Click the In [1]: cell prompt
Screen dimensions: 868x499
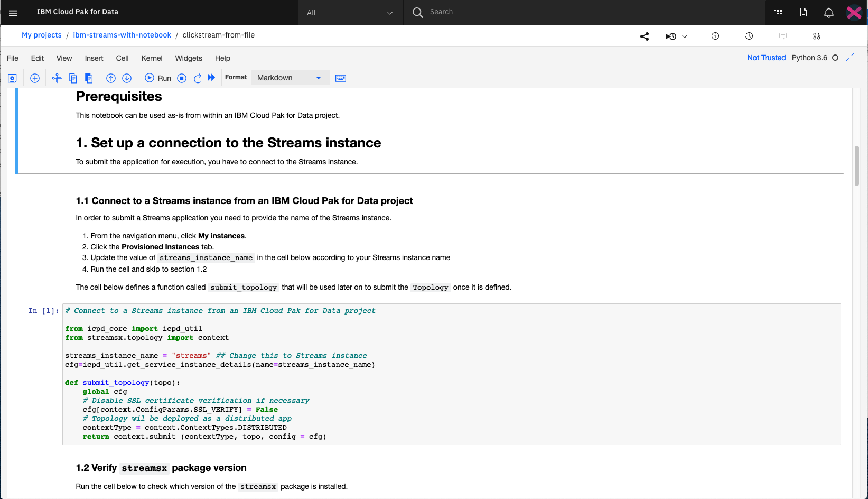[x=44, y=311]
